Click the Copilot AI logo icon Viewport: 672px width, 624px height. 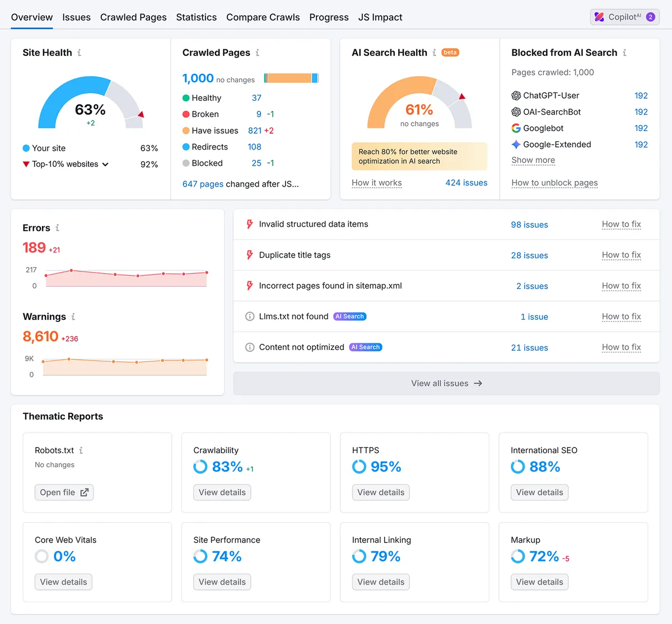click(599, 17)
